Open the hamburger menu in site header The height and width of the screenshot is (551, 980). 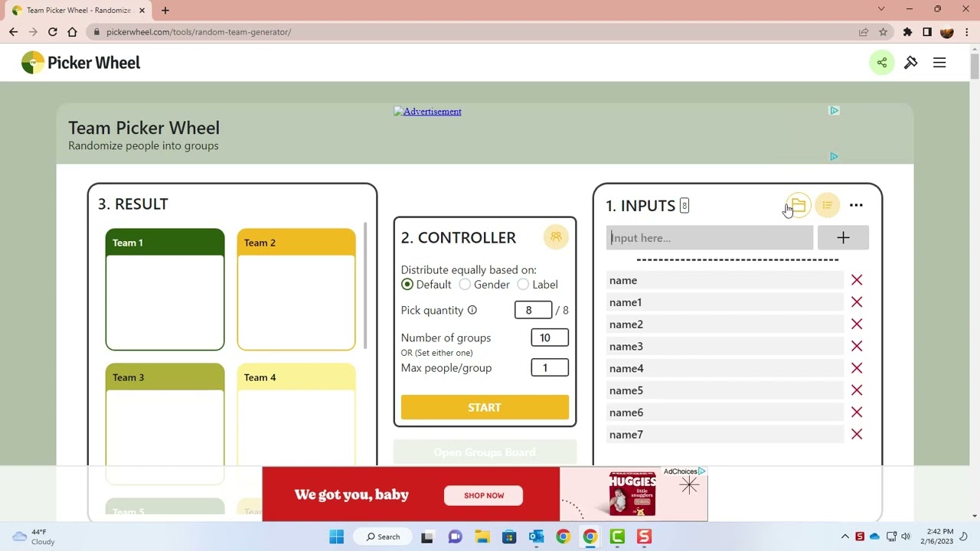tap(939, 63)
